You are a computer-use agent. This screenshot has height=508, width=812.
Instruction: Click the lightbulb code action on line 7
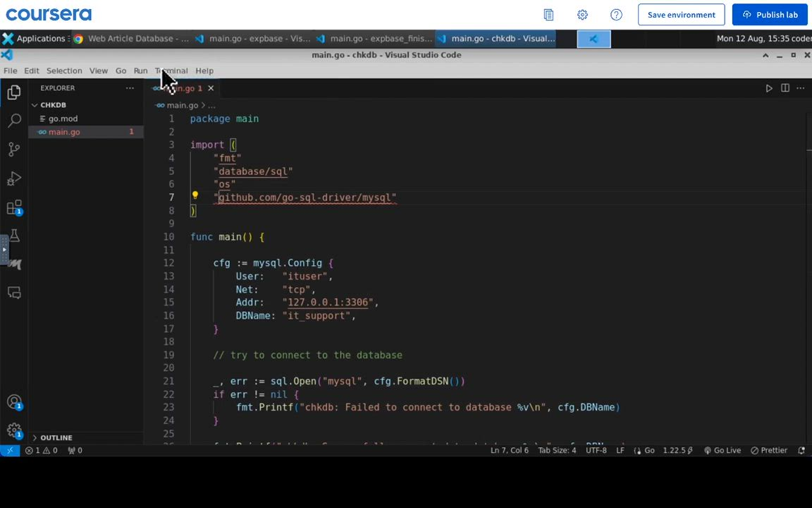point(195,197)
